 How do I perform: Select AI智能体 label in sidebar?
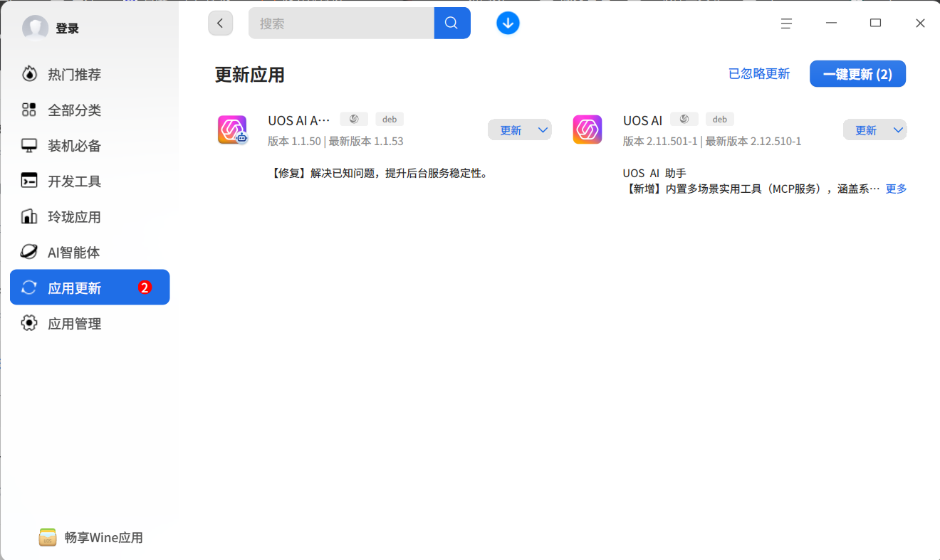(74, 253)
